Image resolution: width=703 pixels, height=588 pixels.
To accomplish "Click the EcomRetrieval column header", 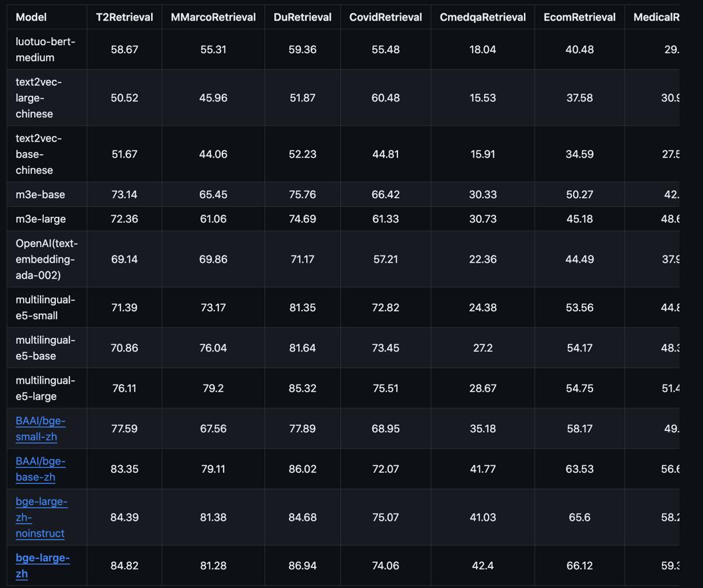I will (x=579, y=17).
